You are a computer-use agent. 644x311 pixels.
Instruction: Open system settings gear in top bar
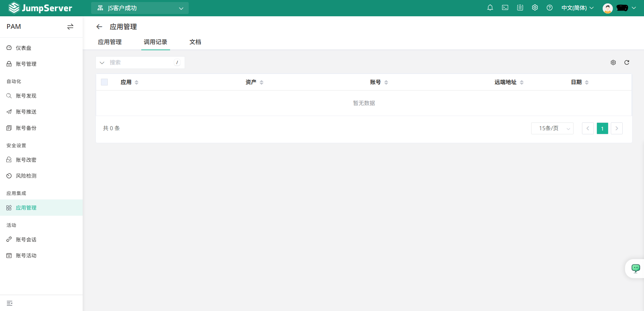click(x=535, y=7)
